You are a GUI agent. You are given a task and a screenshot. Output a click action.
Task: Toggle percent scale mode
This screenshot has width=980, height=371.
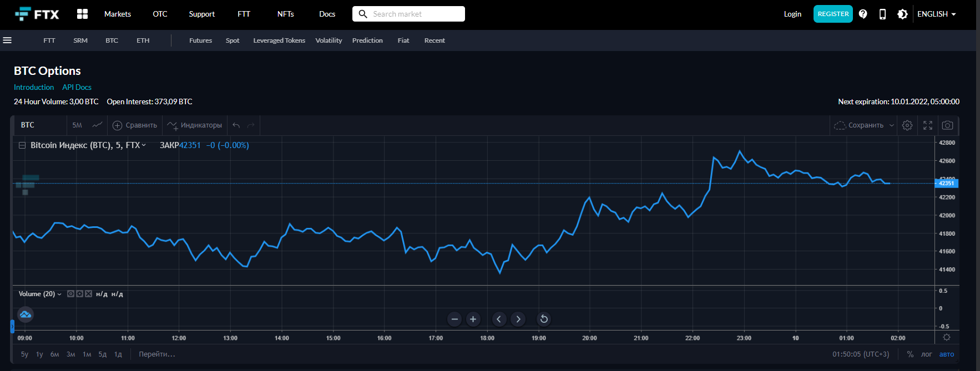(x=910, y=354)
